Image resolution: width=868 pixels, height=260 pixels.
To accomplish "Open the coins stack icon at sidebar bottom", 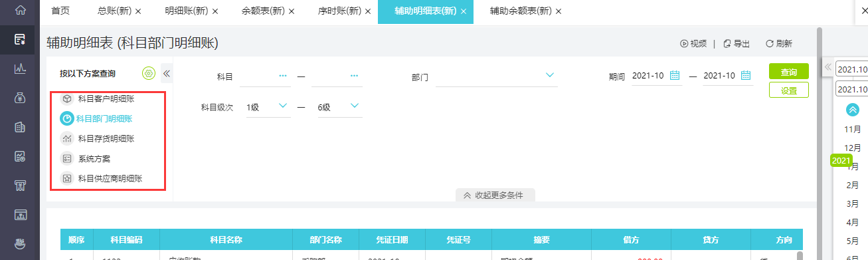I will point(20,244).
